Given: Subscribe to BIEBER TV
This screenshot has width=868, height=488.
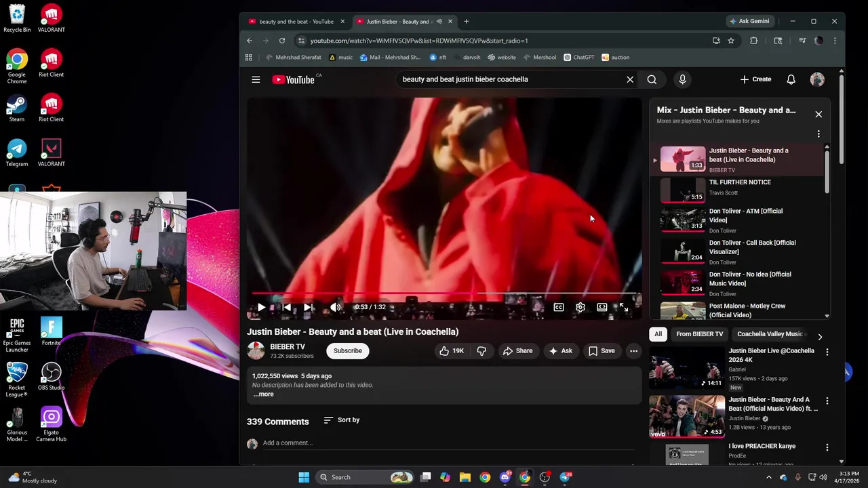Looking at the screenshot, I should click(x=347, y=350).
